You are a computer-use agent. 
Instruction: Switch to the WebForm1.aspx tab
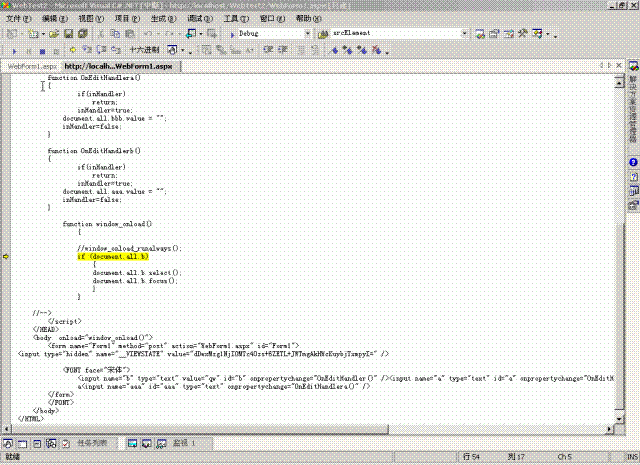pyautogui.click(x=32, y=66)
